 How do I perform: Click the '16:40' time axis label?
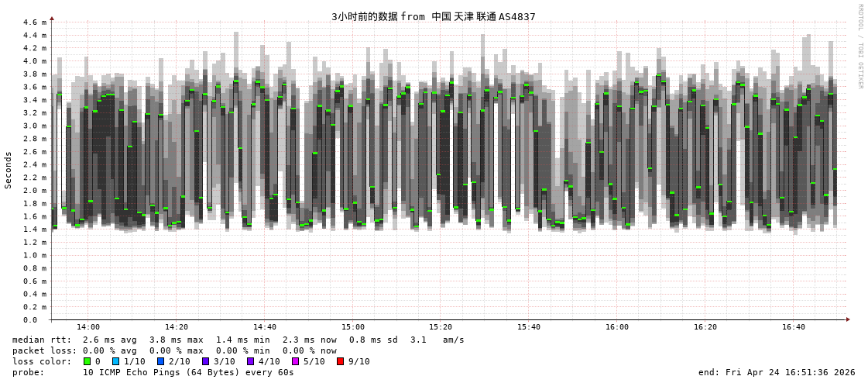[x=793, y=327]
